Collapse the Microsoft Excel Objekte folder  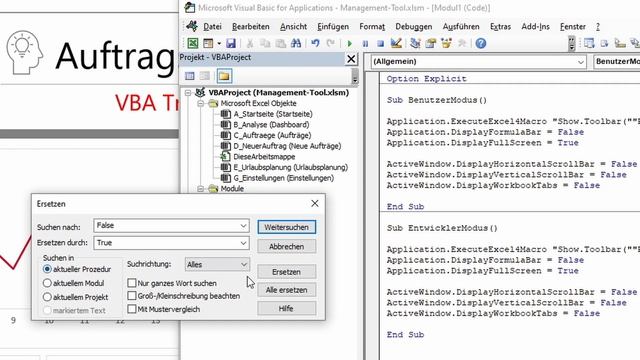200,104
